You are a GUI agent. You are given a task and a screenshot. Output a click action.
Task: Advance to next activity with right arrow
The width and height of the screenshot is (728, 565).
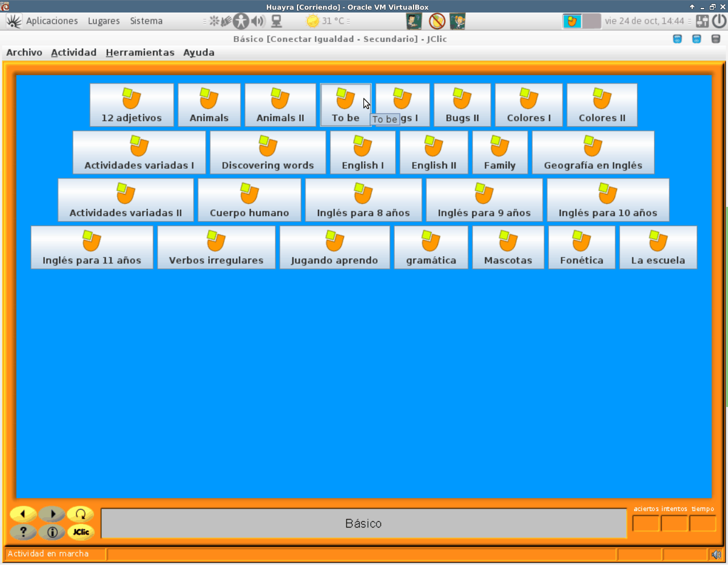pyautogui.click(x=52, y=514)
